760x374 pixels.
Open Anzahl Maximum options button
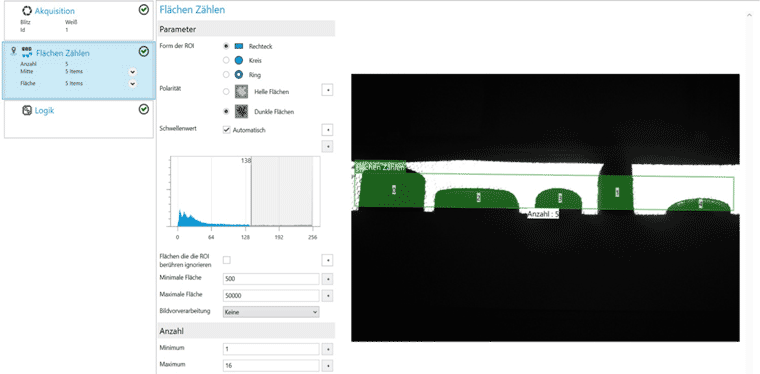pyautogui.click(x=327, y=365)
